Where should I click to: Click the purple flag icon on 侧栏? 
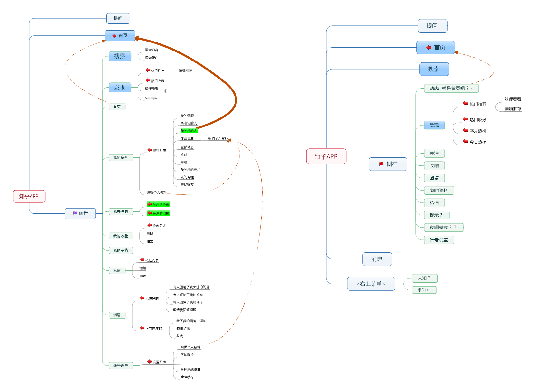75,213
